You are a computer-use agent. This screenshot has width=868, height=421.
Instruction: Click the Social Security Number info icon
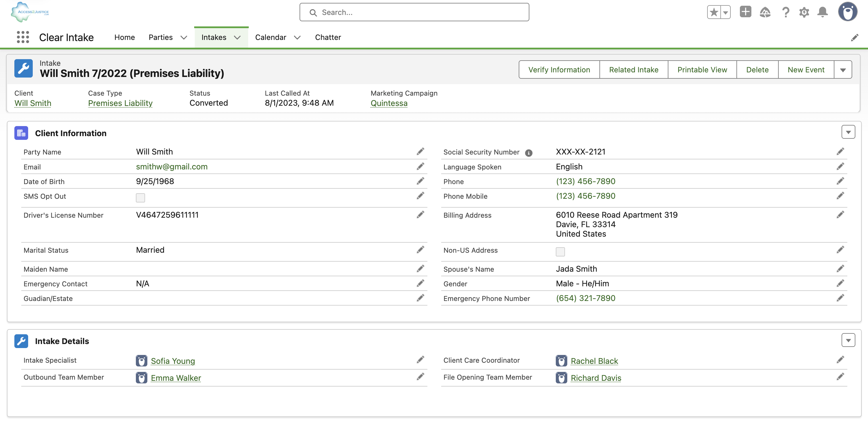[529, 153]
